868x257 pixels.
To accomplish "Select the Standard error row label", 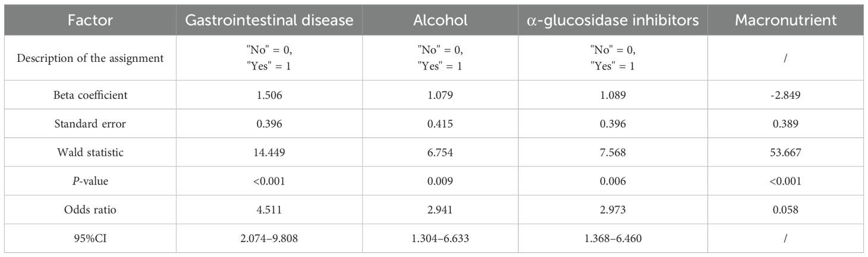I will (x=89, y=124).
